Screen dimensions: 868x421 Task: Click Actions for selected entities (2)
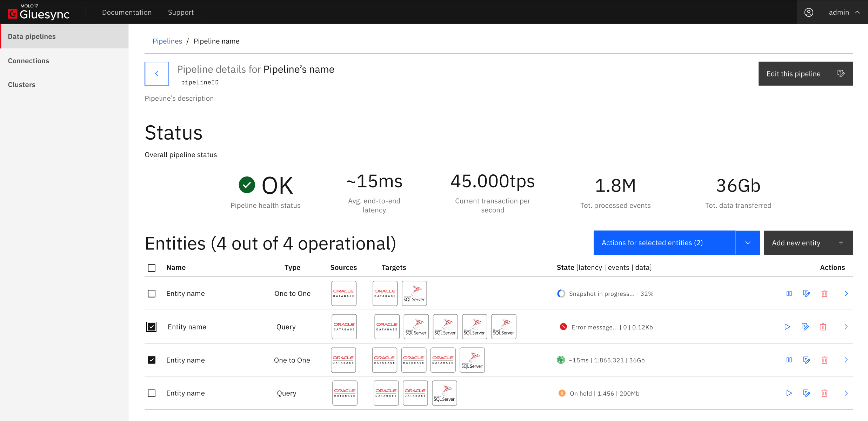[x=665, y=243]
